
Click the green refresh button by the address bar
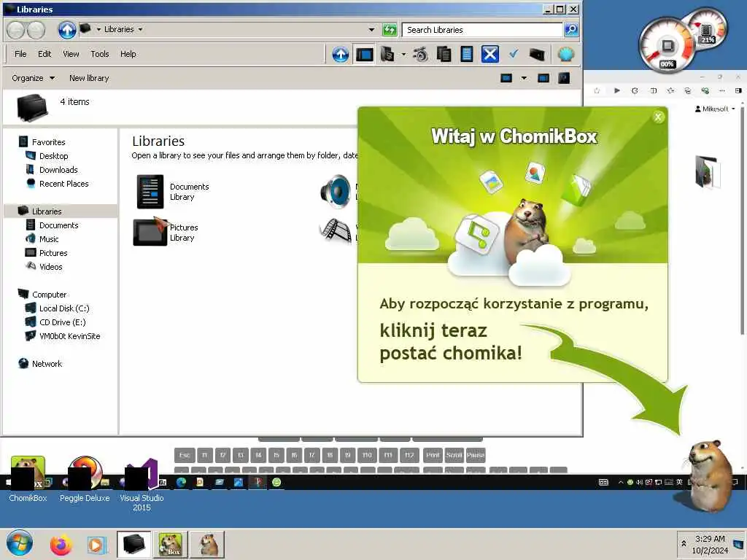coord(390,29)
